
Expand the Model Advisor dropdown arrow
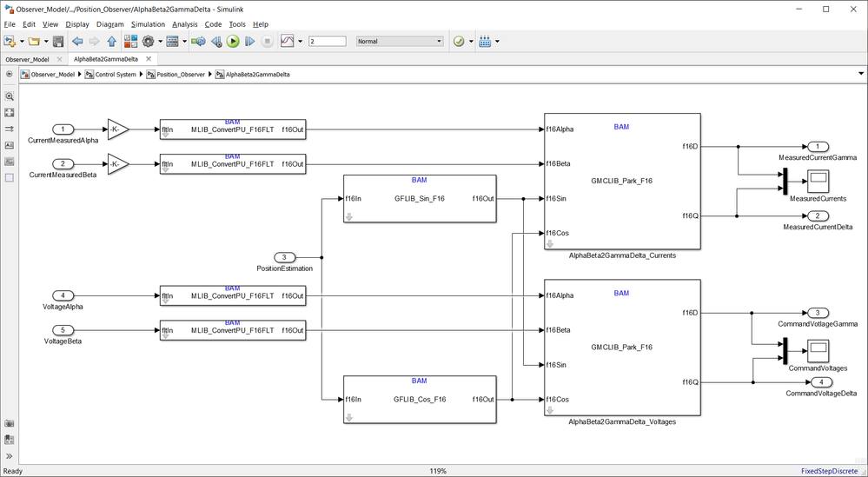click(471, 41)
